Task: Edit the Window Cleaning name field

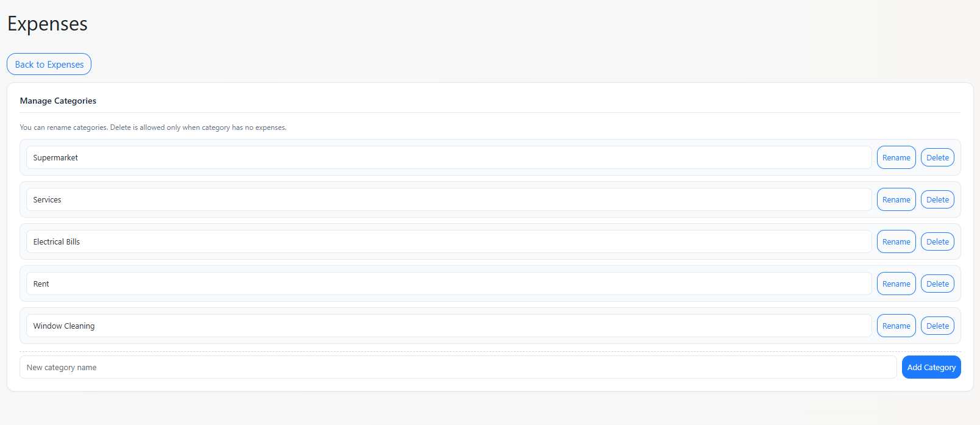Action: 449,326
